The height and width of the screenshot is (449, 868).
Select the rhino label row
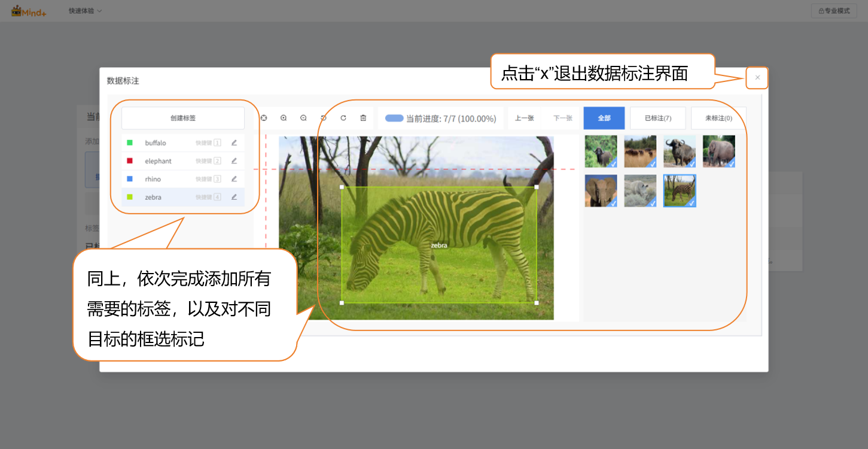173,179
